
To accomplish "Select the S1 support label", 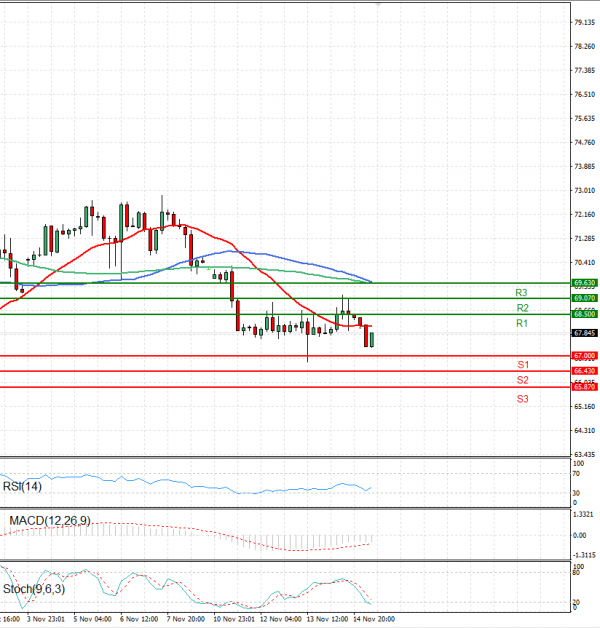I will tap(523, 364).
